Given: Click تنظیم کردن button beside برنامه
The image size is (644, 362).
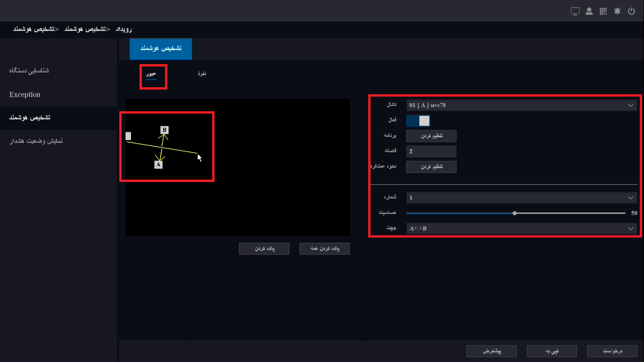Looking at the screenshot, I should click(x=431, y=136).
